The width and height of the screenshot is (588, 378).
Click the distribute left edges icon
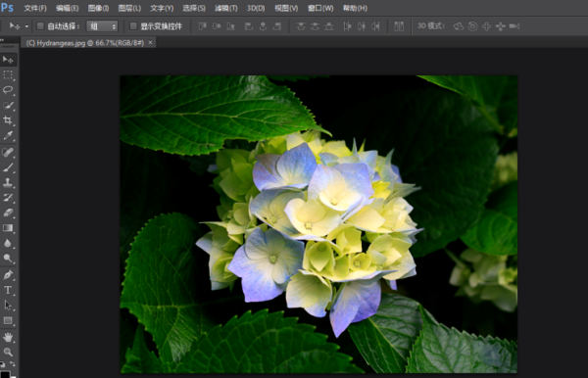click(x=347, y=26)
